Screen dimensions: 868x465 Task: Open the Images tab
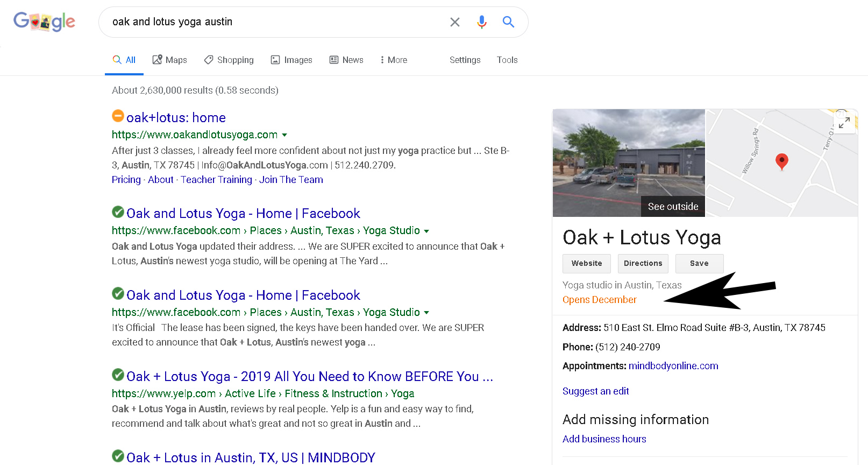tap(291, 60)
